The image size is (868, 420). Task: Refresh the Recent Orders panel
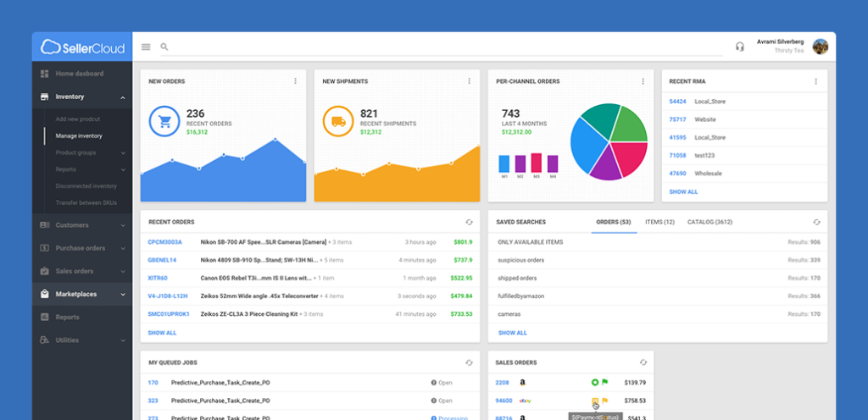click(x=469, y=222)
